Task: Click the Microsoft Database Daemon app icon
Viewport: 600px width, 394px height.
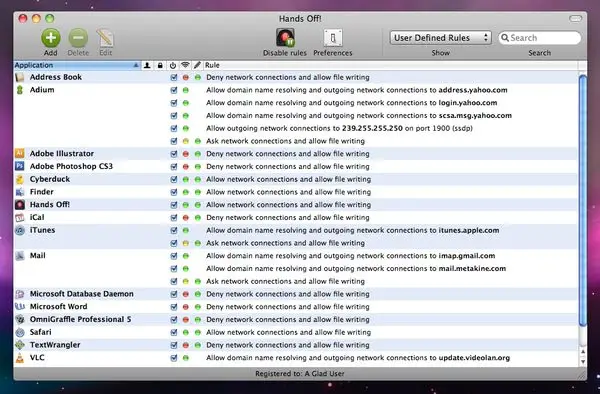Action: 20,294
